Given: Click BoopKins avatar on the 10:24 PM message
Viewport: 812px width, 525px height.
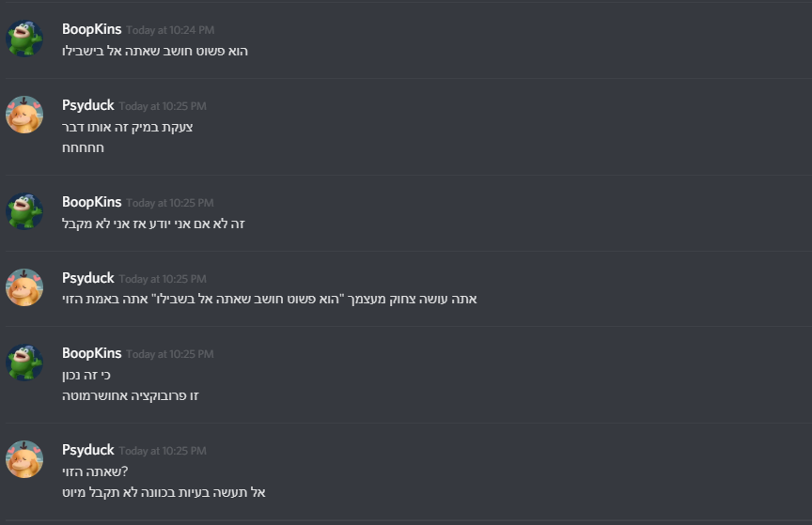Looking at the screenshot, I should tap(24, 39).
